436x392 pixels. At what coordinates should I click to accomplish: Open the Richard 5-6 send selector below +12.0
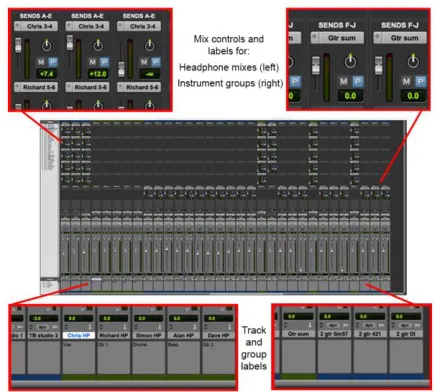[87, 87]
